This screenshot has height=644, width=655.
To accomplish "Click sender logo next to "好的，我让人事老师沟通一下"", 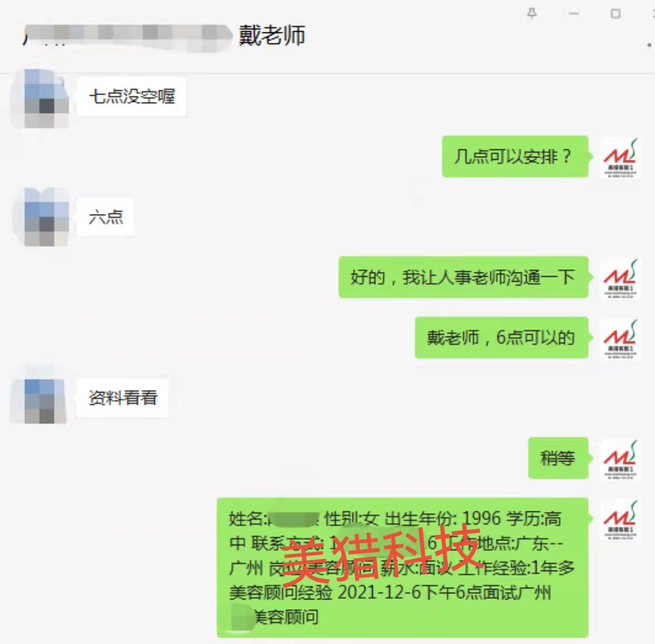I will [x=620, y=277].
